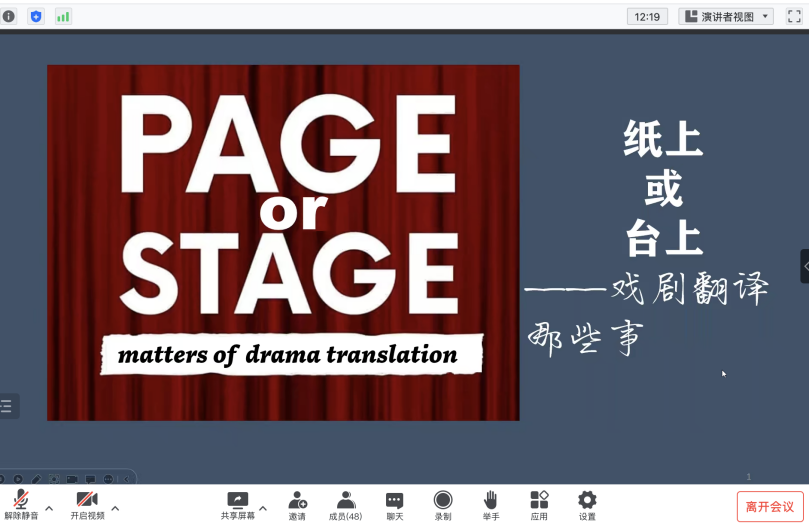Click the meeting info icon
This screenshot has width=809, height=523.
9,16
